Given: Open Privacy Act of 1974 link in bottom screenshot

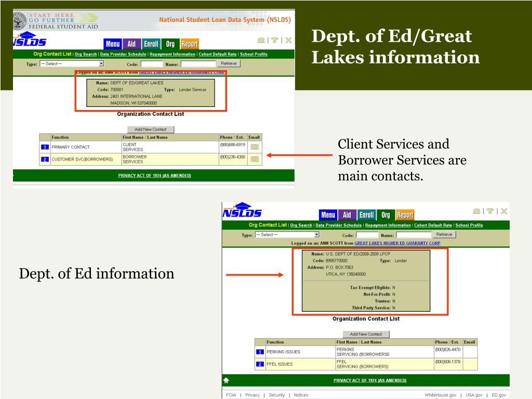Looking at the screenshot, I should pyautogui.click(x=370, y=380).
